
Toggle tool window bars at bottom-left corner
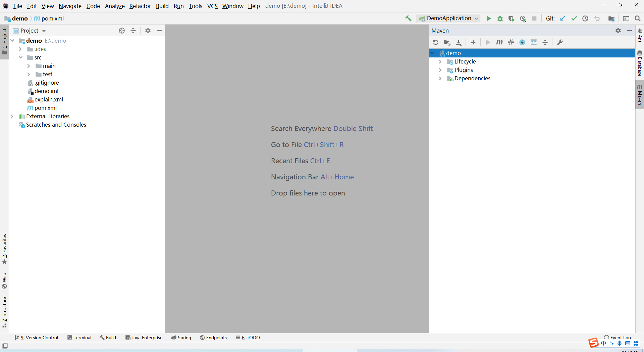(5, 346)
